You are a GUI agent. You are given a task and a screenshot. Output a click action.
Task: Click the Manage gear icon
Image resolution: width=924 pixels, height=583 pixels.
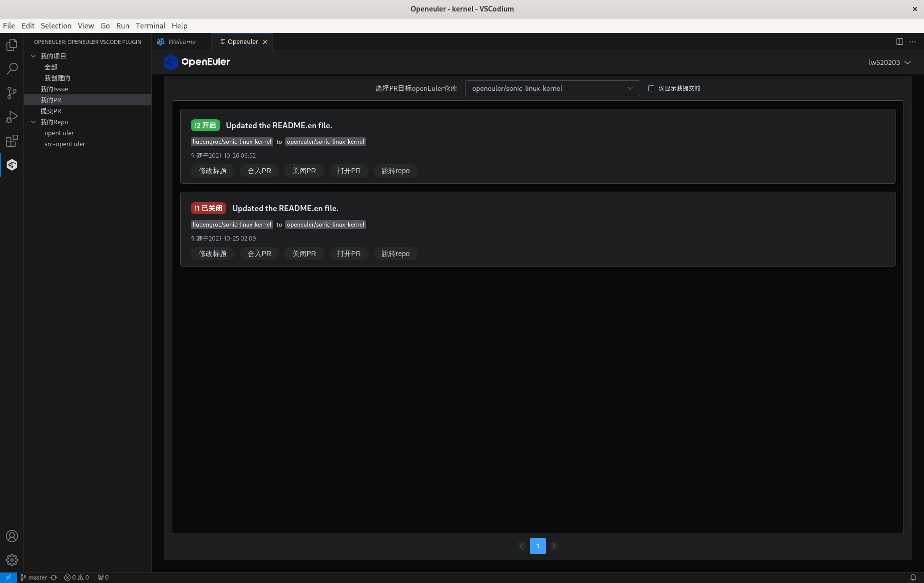[x=12, y=560]
